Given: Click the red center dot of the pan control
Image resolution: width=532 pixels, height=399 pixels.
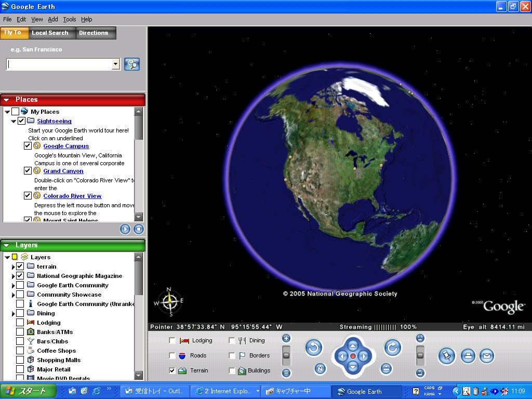Looking at the screenshot, I should click(x=353, y=356).
